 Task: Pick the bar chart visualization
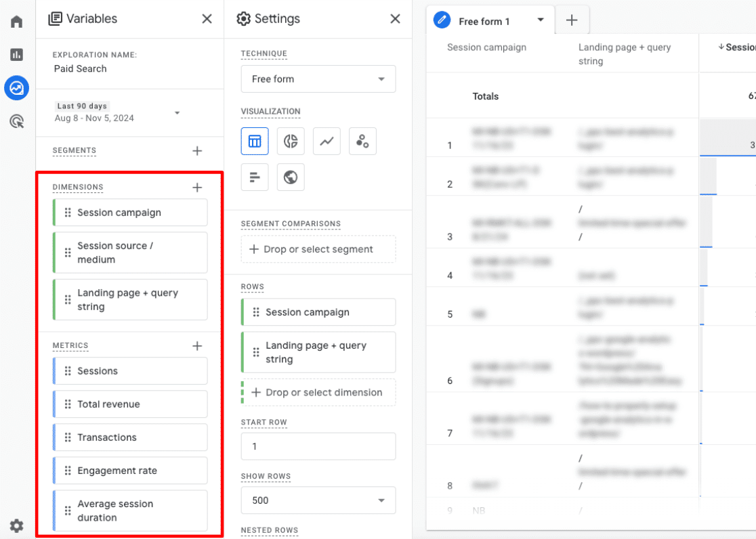point(255,177)
